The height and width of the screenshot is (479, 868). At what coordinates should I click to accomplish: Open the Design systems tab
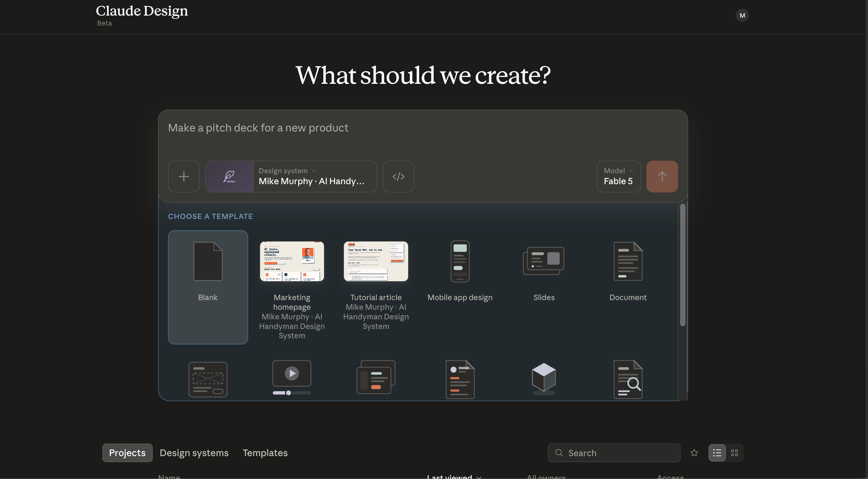(x=194, y=453)
